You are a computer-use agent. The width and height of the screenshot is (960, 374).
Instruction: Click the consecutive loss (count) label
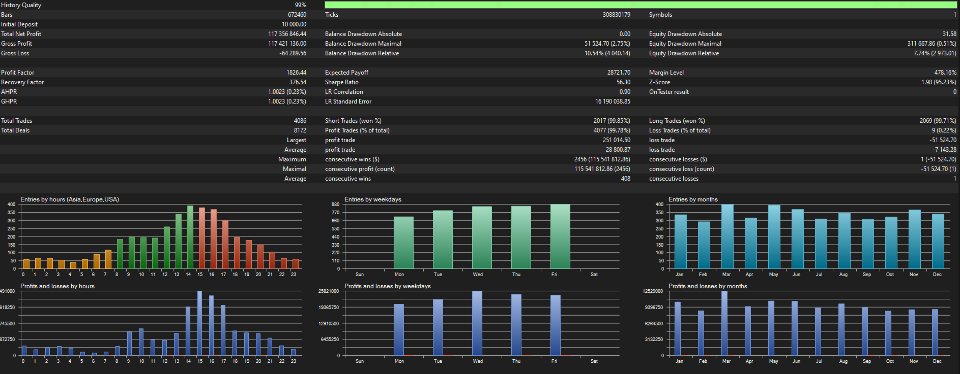click(x=680, y=169)
